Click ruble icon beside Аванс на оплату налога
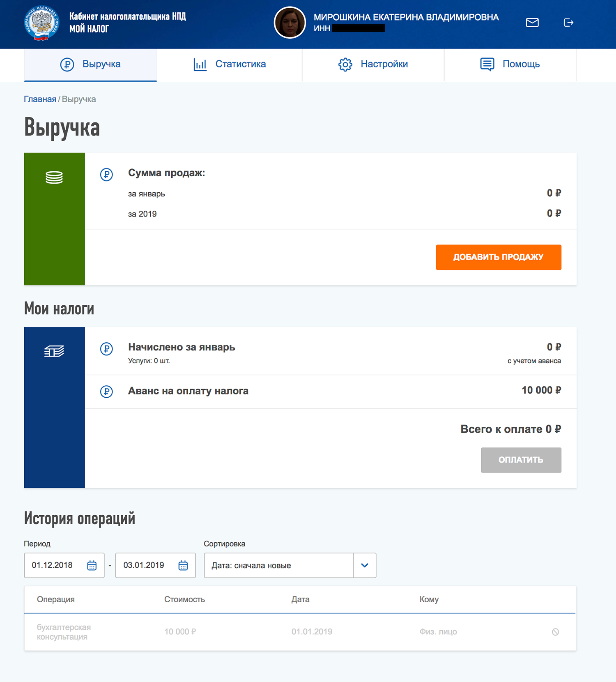Screen dimensions: 616x682 [106, 392]
